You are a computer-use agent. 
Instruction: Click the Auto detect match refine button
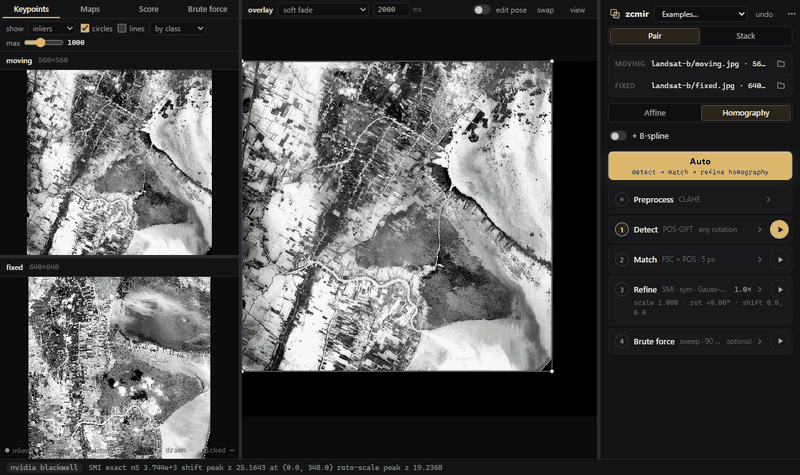click(700, 165)
